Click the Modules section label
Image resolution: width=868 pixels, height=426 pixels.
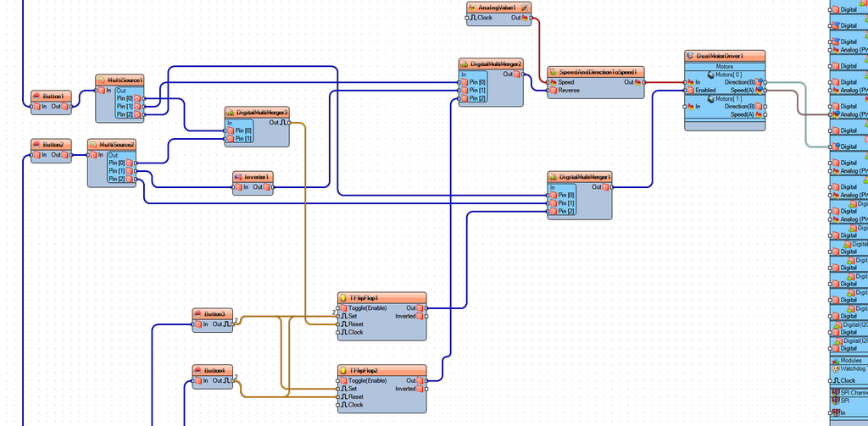(x=851, y=360)
